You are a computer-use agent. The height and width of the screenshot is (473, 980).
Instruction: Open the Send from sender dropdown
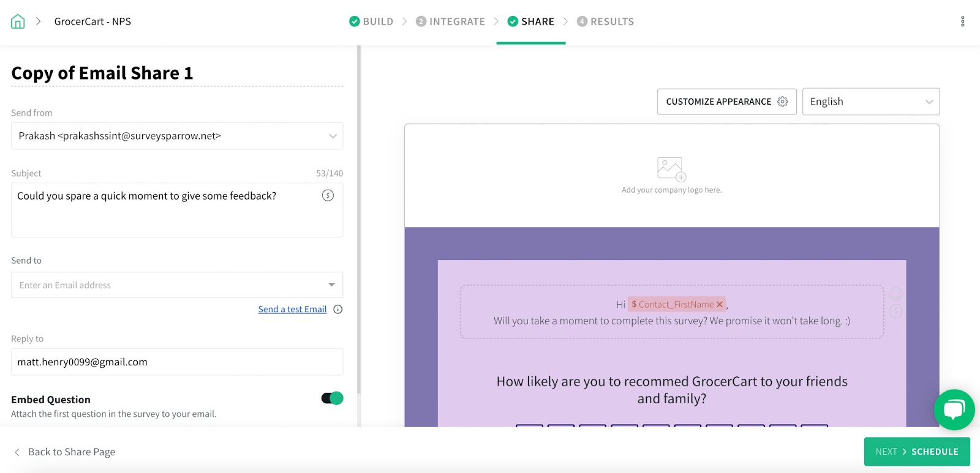pos(177,136)
